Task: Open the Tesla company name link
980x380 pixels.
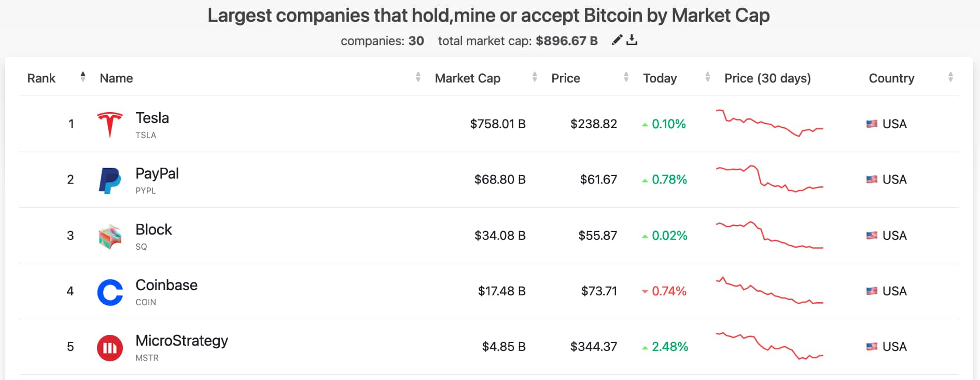Action: [x=152, y=118]
